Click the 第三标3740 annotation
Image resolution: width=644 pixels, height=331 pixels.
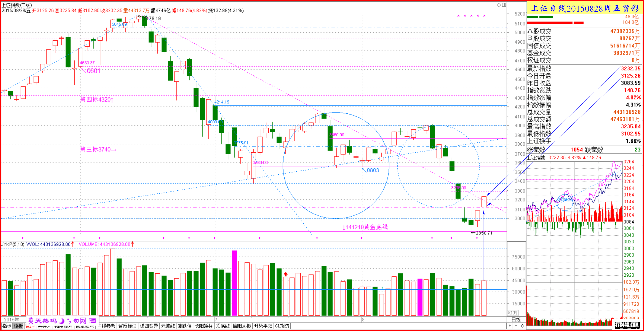pyautogui.click(x=98, y=149)
